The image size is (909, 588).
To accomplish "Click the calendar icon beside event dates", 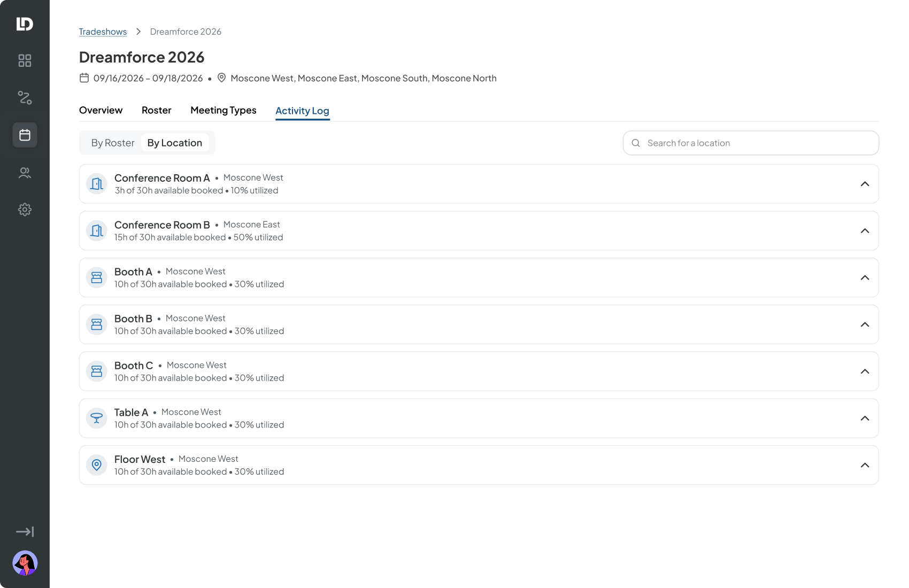I will (84, 78).
